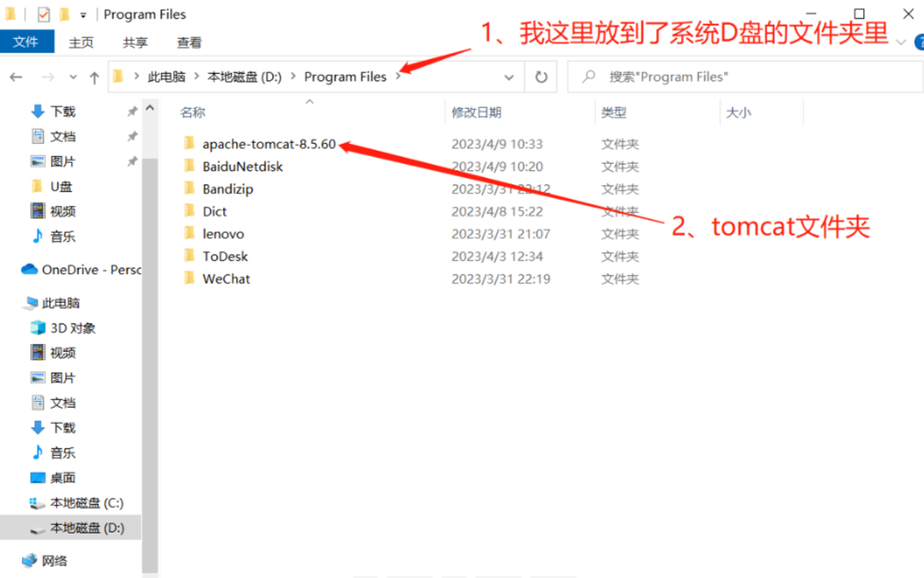This screenshot has width=924, height=578.
Task: Unpin 文档 from quick access
Action: click(132, 137)
